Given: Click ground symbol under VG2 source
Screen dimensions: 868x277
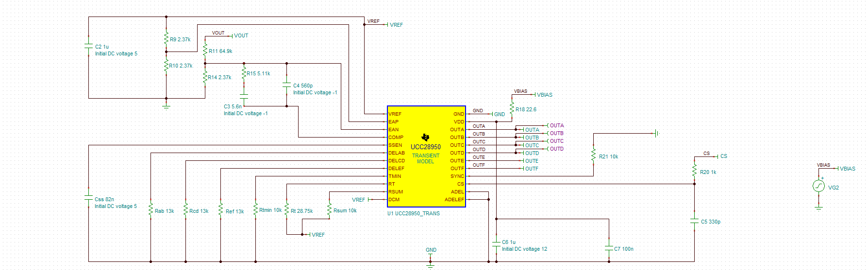Looking at the screenshot, I should [819, 207].
